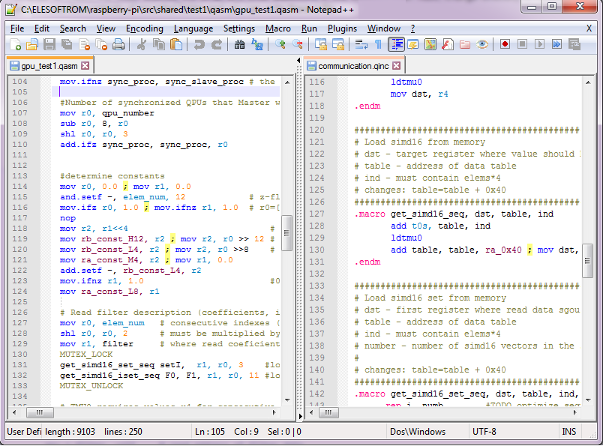Zoom out with the magnifier minus icon
This screenshot has width=603, height=446.
(297, 45)
